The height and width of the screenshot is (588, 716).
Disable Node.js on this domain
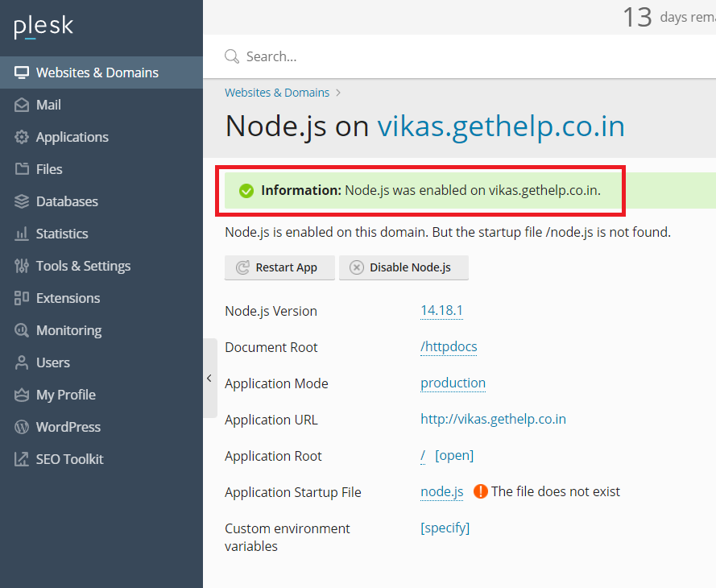404,267
